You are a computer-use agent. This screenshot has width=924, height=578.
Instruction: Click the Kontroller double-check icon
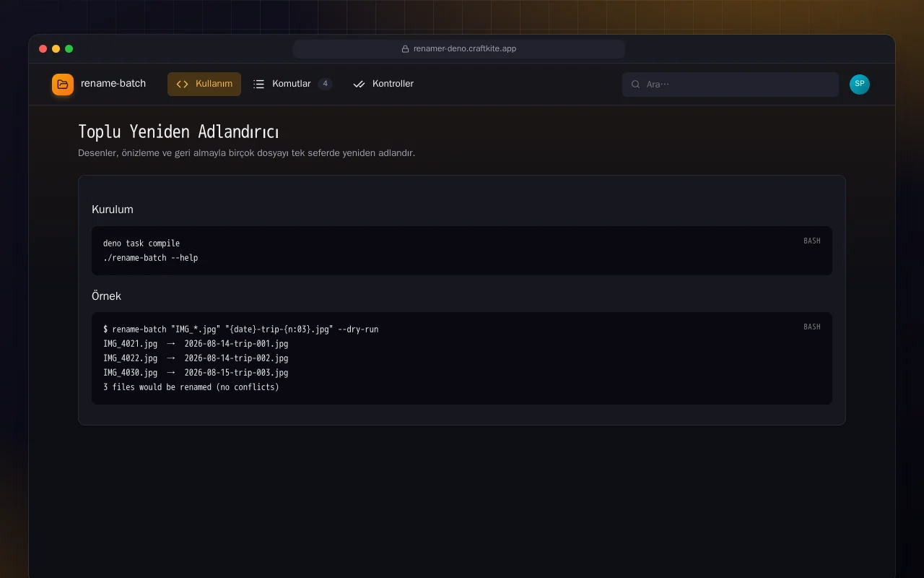[x=359, y=85]
